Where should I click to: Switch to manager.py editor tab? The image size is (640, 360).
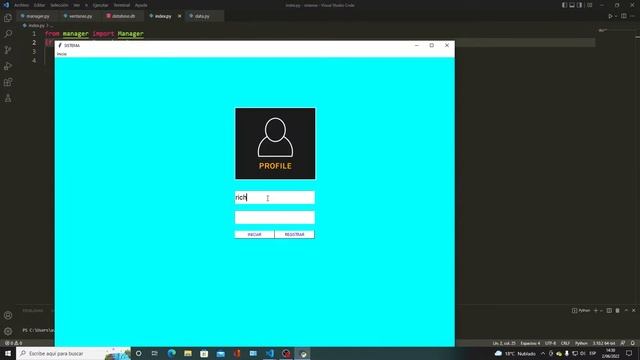[38, 16]
